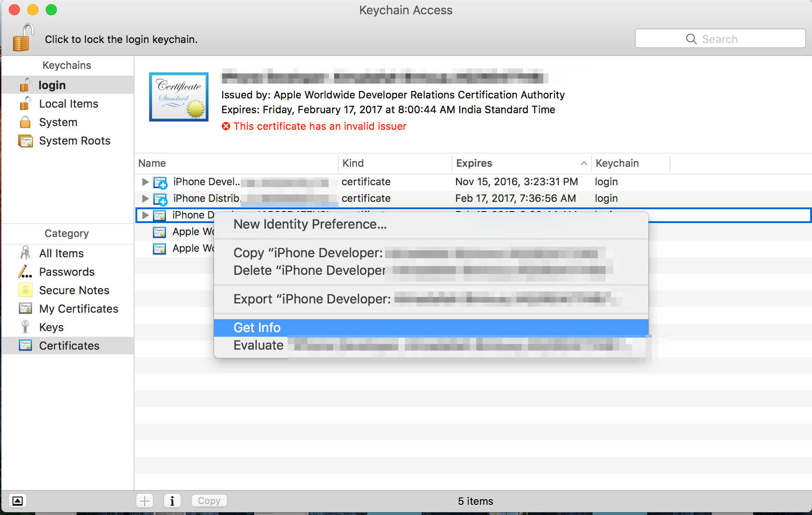Click the Secure Notes yellow note icon
Image resolution: width=812 pixels, height=515 pixels.
tap(25, 290)
